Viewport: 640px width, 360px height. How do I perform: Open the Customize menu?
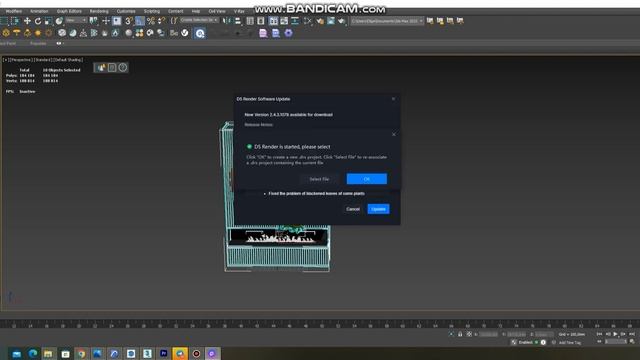click(x=126, y=11)
